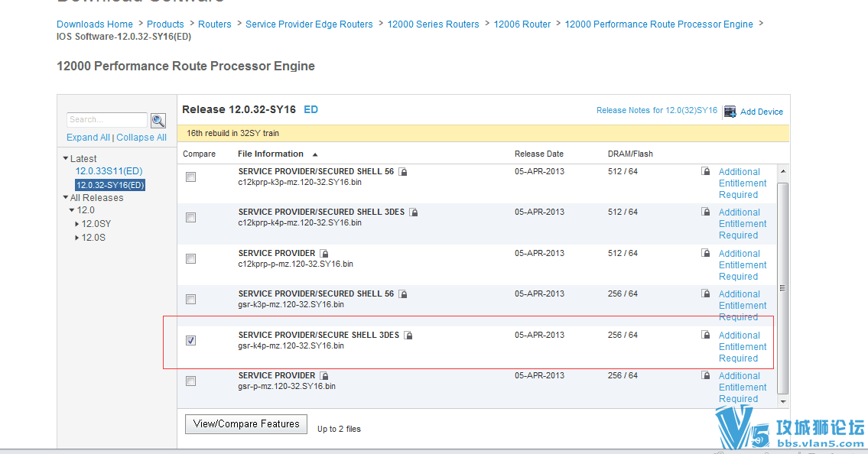The height and width of the screenshot is (454, 868).
Task: Check compare box for c12kprp-k4p-mz.120-32.SY16.bin
Action: click(x=191, y=218)
